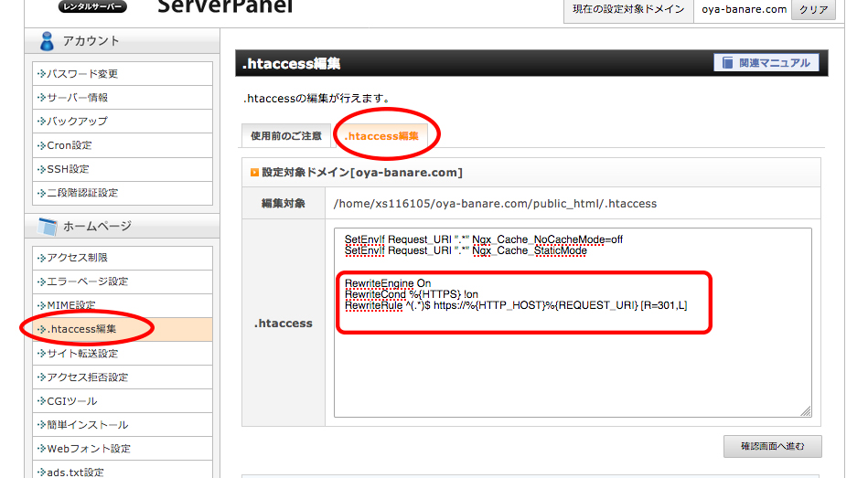
Task: Click the アカウント person icon
Action: (47, 41)
